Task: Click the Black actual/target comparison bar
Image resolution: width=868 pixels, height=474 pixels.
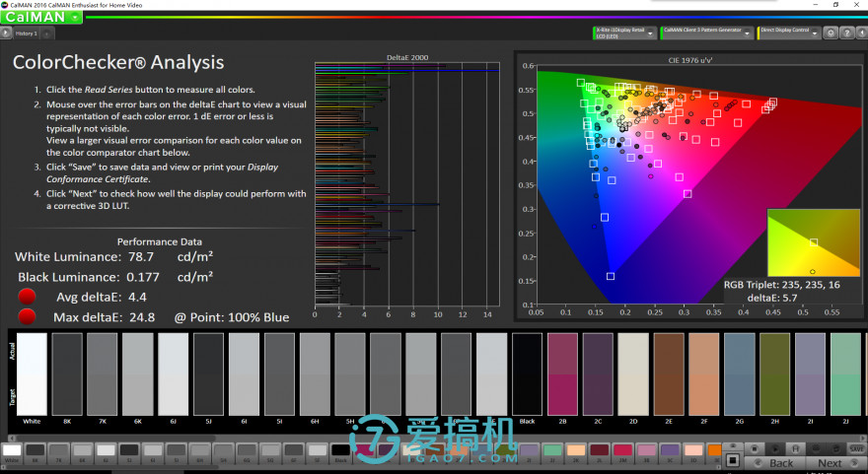Action: pyautogui.click(x=527, y=373)
